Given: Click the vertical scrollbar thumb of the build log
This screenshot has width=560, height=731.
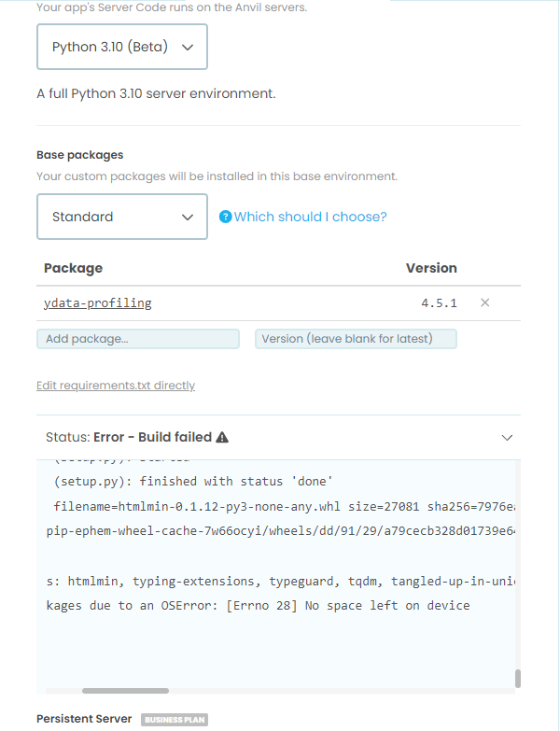Looking at the screenshot, I should (x=518, y=679).
